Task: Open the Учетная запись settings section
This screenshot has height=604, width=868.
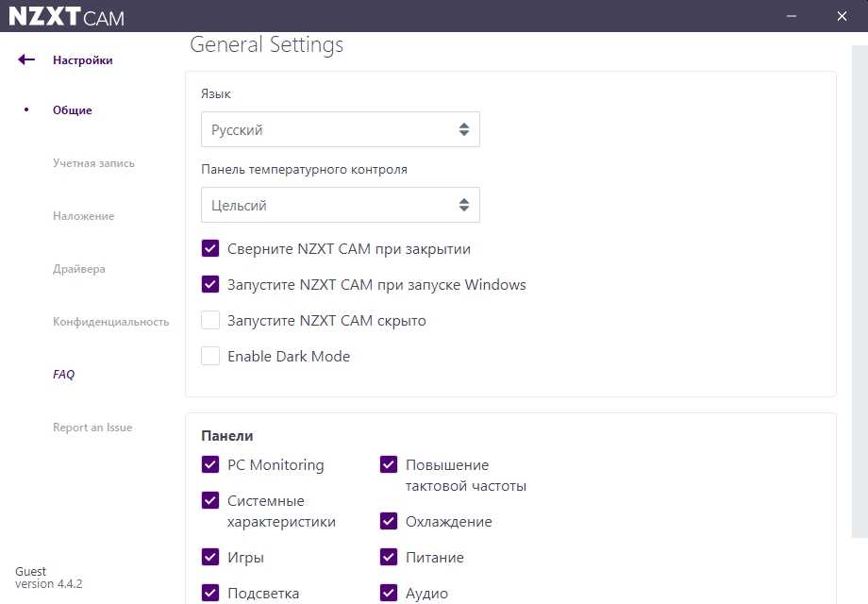Action: click(x=93, y=163)
